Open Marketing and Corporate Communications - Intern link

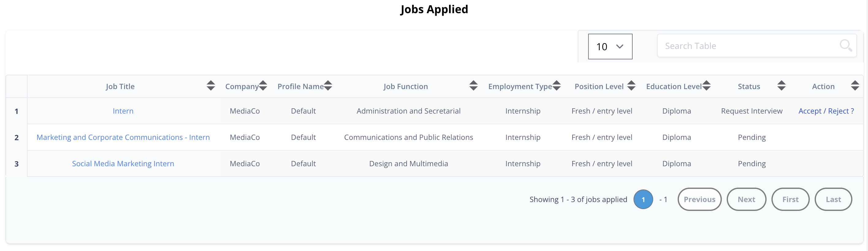point(123,137)
